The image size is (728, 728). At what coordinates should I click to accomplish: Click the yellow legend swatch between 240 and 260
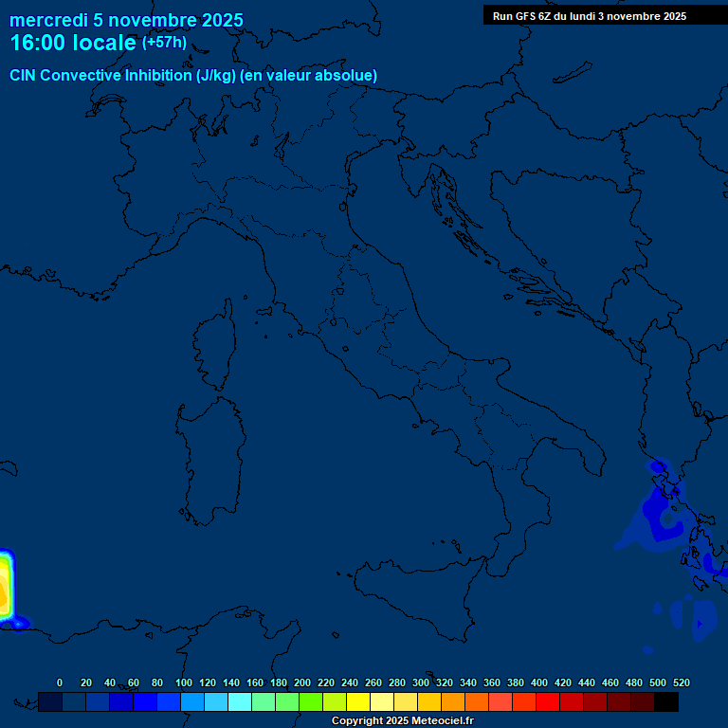358,702
